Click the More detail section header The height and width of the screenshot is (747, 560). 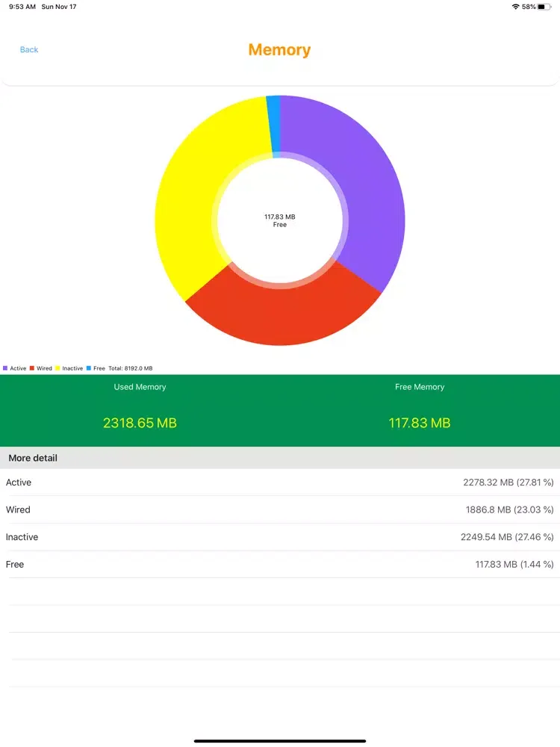(x=280, y=458)
